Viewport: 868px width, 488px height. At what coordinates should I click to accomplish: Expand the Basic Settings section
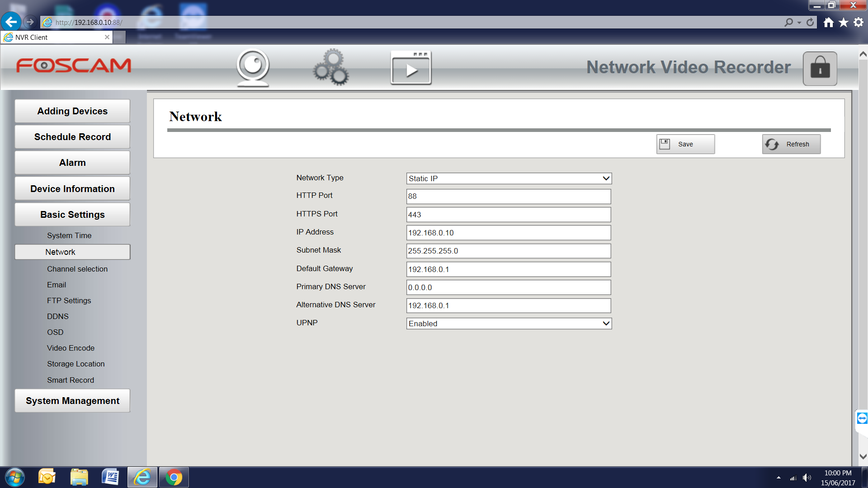[x=72, y=215]
